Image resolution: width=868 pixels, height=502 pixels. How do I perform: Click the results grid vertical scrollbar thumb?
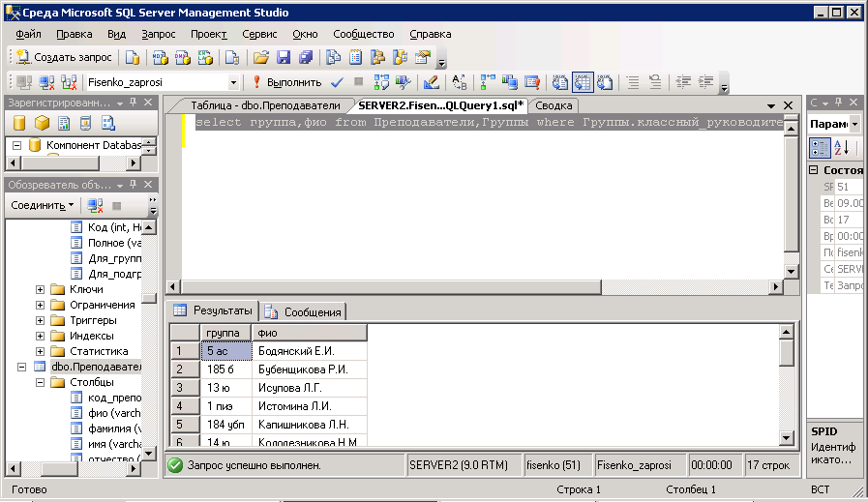tap(787, 353)
